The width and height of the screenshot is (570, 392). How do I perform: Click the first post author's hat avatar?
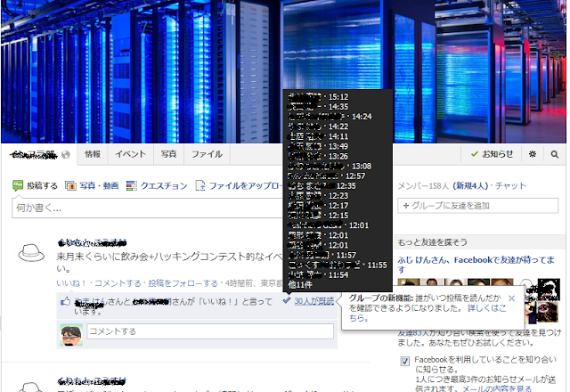click(x=31, y=253)
